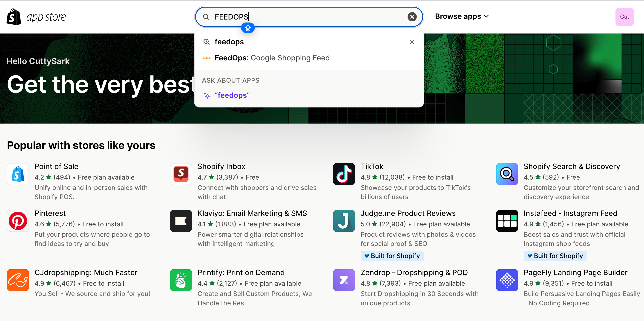Click the Built for Shopify badge under Judge.me
This screenshot has height=321, width=644.
(392, 256)
